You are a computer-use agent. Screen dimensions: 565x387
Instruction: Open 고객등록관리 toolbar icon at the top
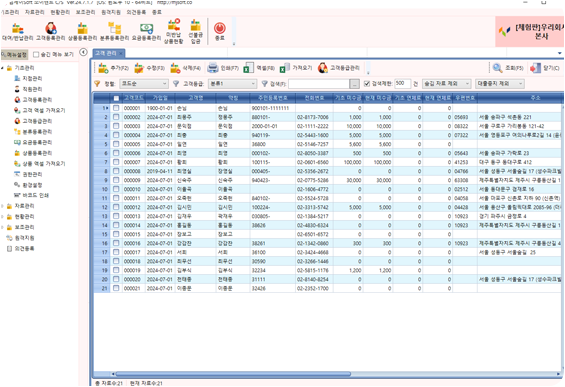[x=51, y=32]
